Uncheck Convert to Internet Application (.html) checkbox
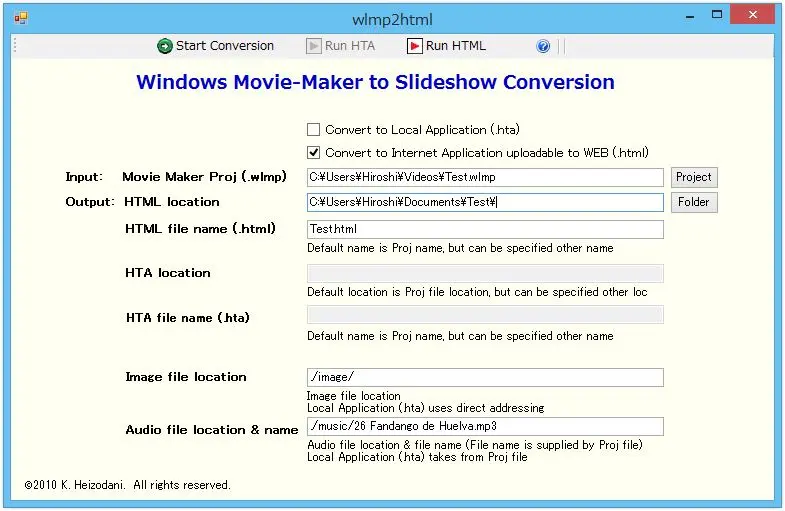 click(x=314, y=153)
